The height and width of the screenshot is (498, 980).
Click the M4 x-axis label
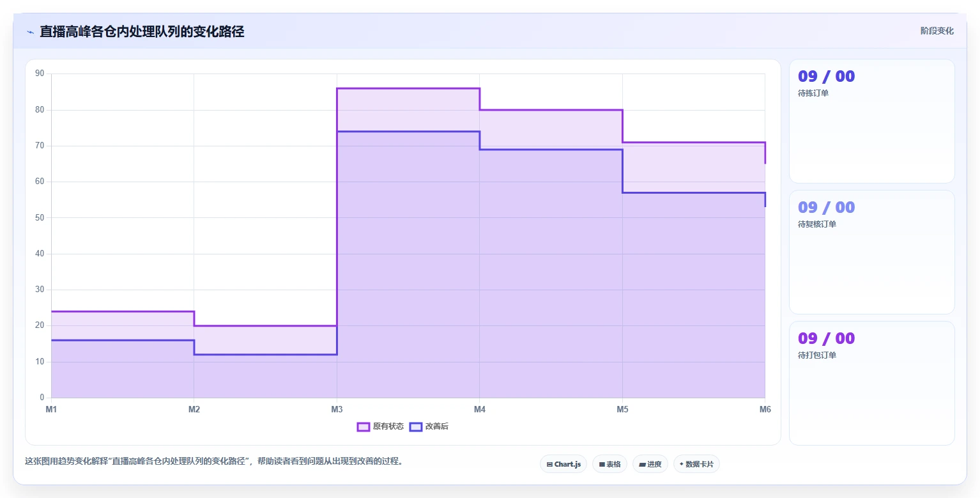[480, 410]
